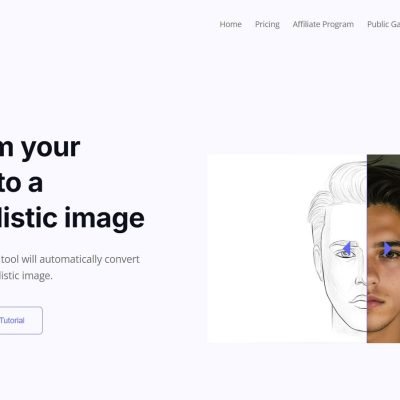Click the dark hair in the photo
This screenshot has width=400, height=400.
coord(385,187)
